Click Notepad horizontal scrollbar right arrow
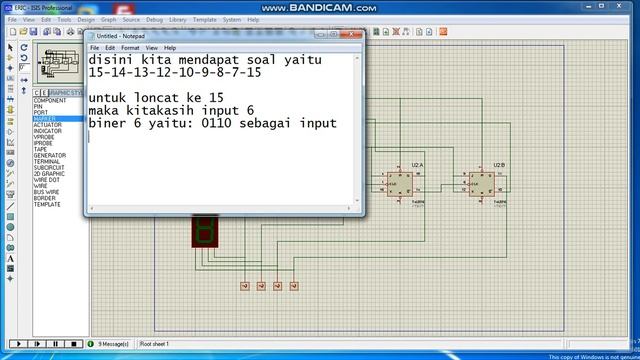 [349, 208]
